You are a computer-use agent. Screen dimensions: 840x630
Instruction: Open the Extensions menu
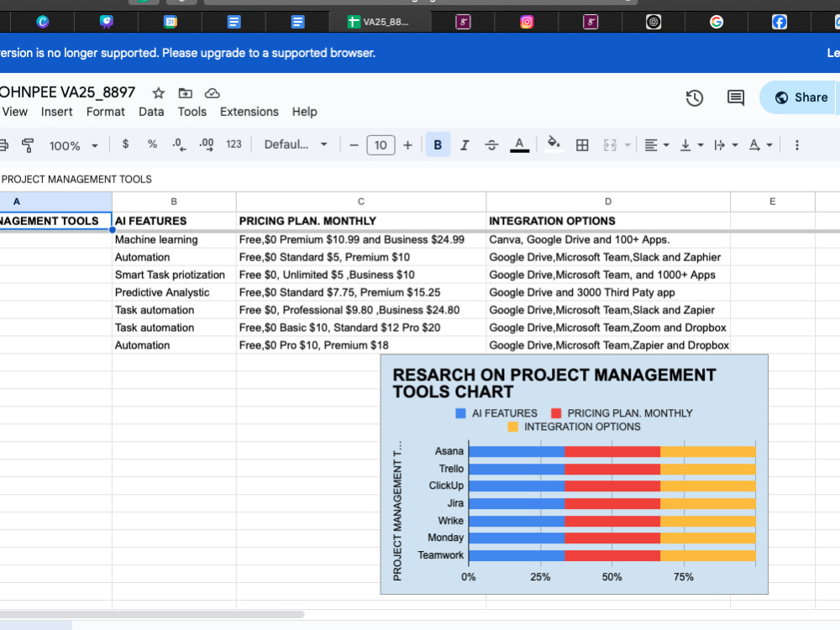(x=249, y=112)
